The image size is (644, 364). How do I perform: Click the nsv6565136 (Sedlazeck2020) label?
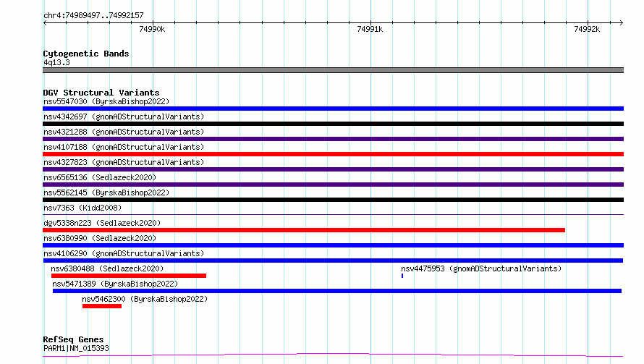[x=100, y=177]
